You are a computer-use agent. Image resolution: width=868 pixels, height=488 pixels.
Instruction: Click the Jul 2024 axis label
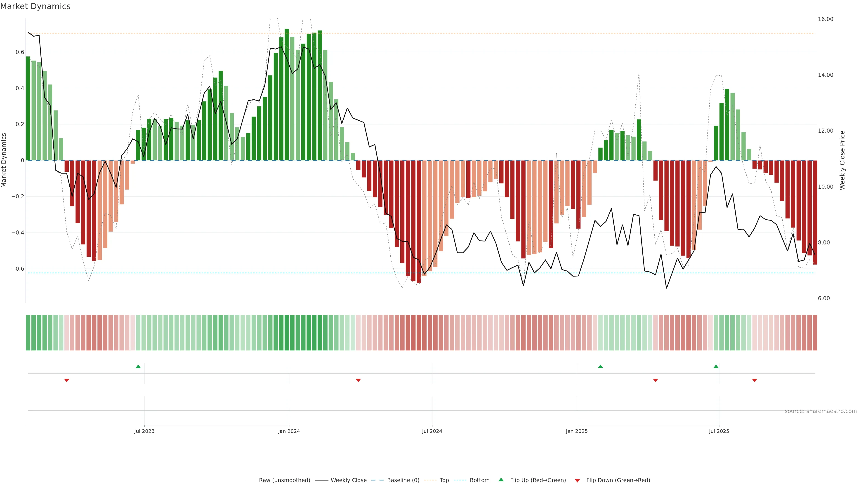pyautogui.click(x=432, y=431)
